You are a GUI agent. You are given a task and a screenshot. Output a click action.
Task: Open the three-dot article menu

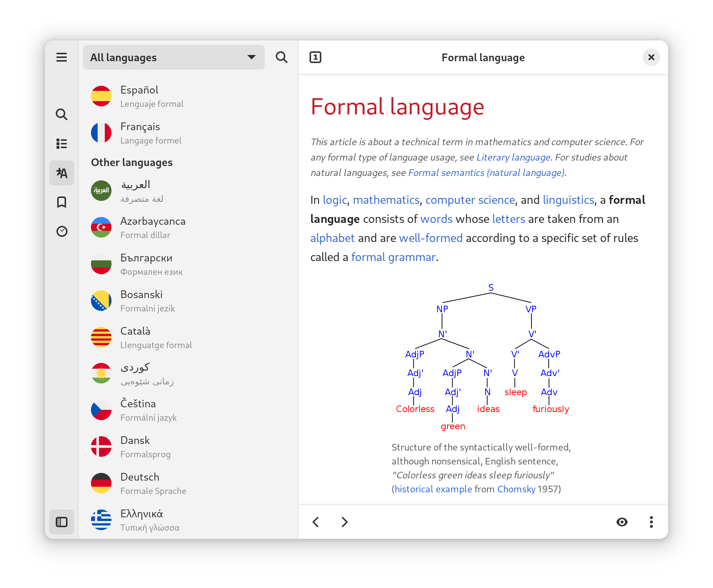(651, 522)
